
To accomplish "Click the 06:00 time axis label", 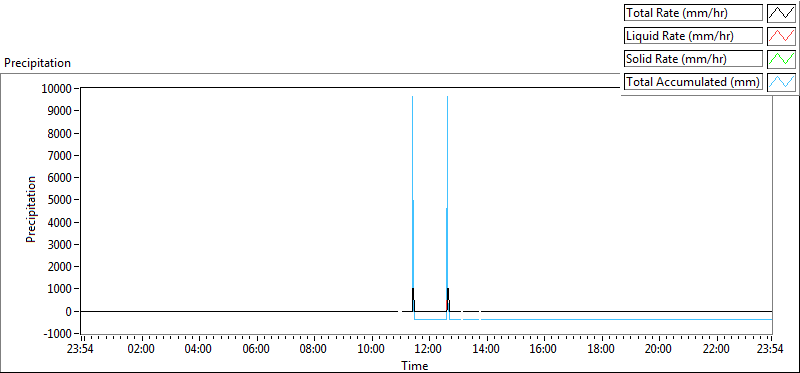I will (x=256, y=350).
